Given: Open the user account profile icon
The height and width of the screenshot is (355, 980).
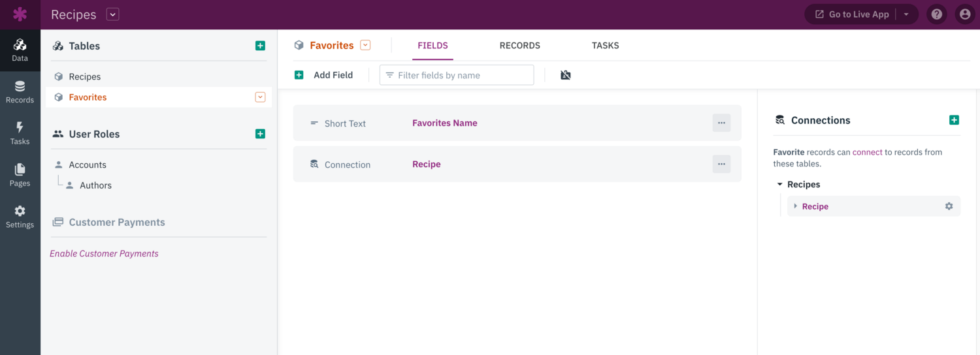Looking at the screenshot, I should coord(965,14).
